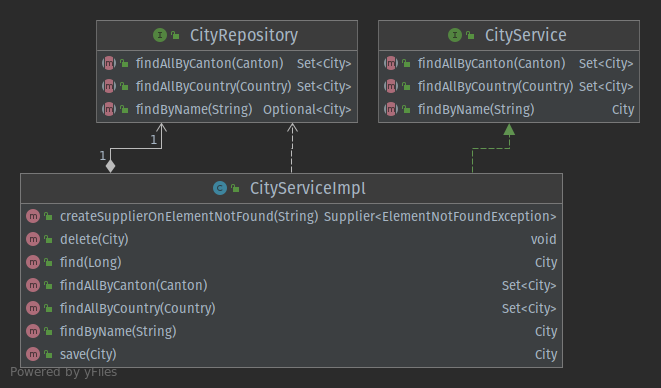Select findAllByCanton(Canton) in CityServiceImpl
The height and width of the screenshot is (388, 661).
point(134,286)
